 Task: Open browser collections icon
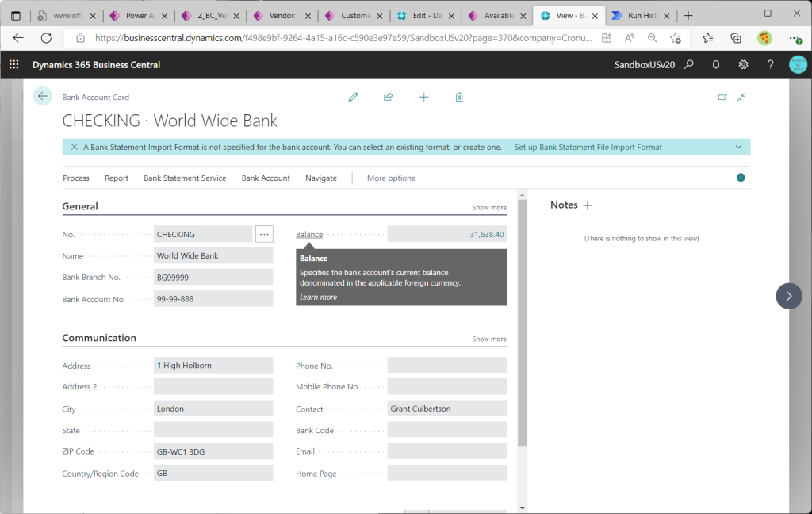coord(735,38)
